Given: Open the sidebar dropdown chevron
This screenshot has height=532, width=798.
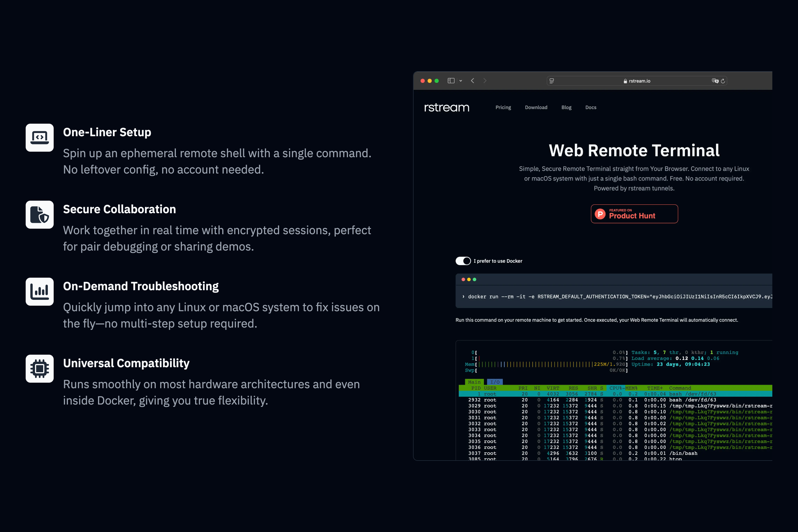Looking at the screenshot, I should pyautogui.click(x=461, y=81).
